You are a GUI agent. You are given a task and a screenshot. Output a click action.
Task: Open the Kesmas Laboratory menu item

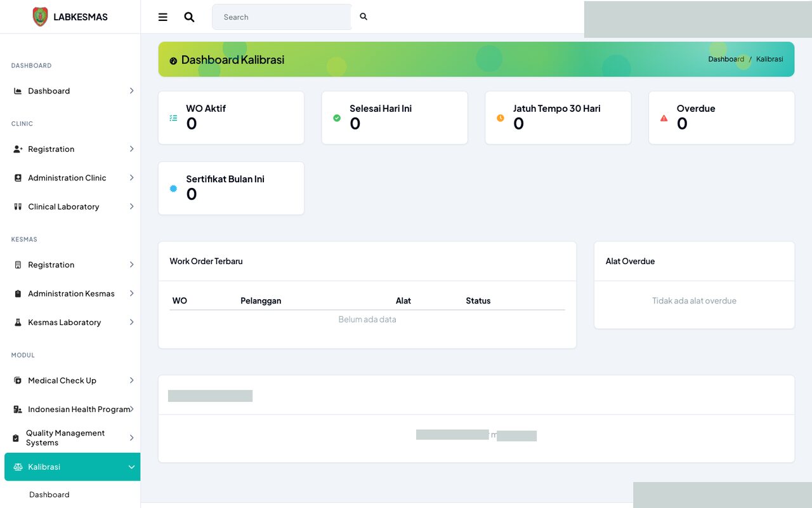coord(72,322)
